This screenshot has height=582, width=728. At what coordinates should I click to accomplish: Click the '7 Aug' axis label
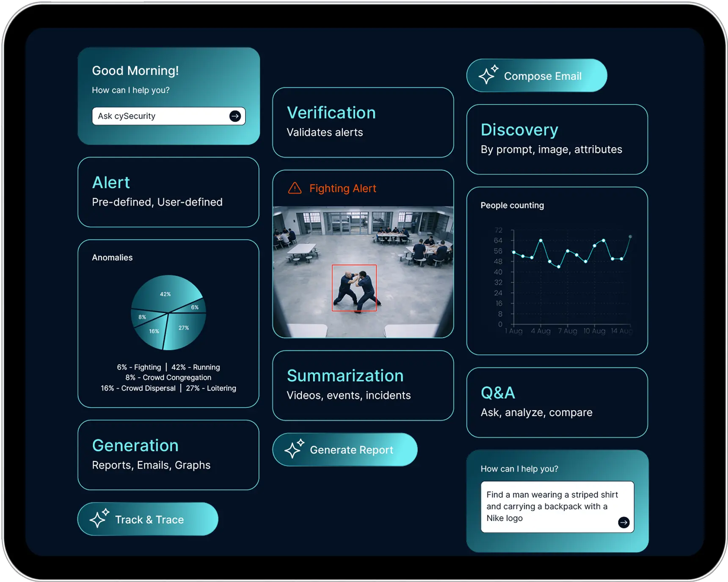pyautogui.click(x=567, y=331)
